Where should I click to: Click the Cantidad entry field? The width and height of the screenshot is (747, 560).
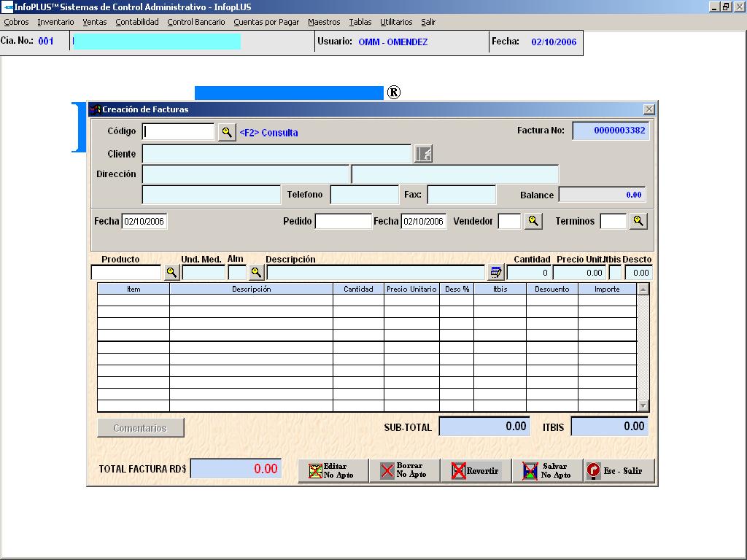[x=529, y=273]
